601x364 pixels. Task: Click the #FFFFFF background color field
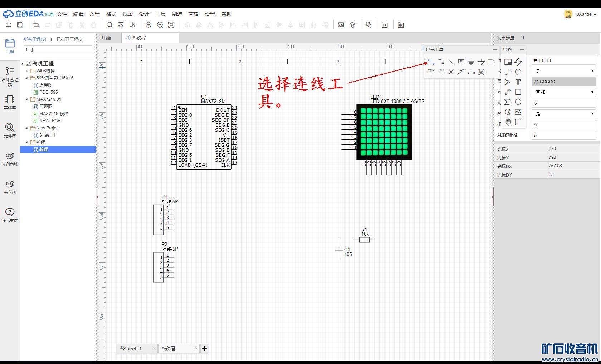[564, 60]
